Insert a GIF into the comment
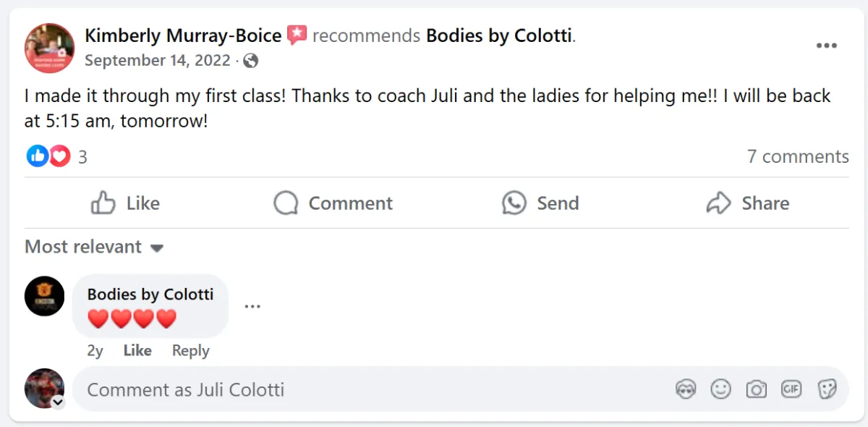 pyautogui.click(x=791, y=390)
